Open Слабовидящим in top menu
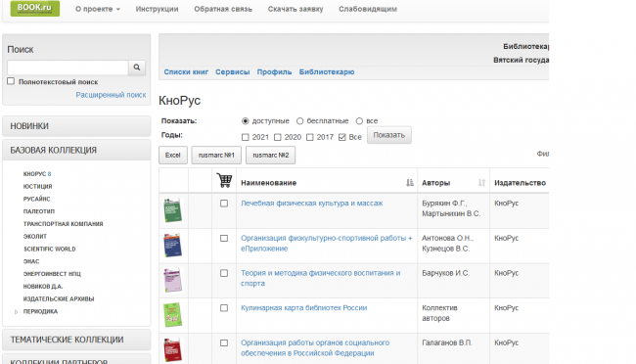 (368, 9)
